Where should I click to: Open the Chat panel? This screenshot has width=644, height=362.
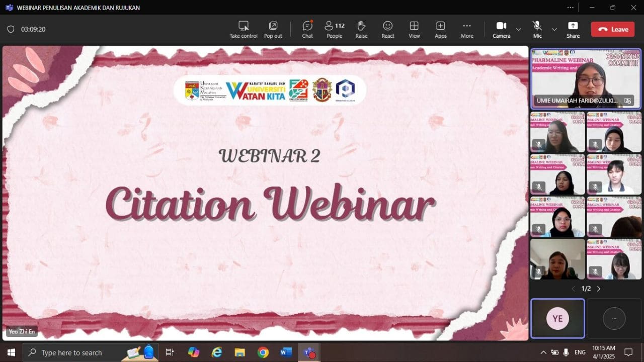pyautogui.click(x=307, y=29)
